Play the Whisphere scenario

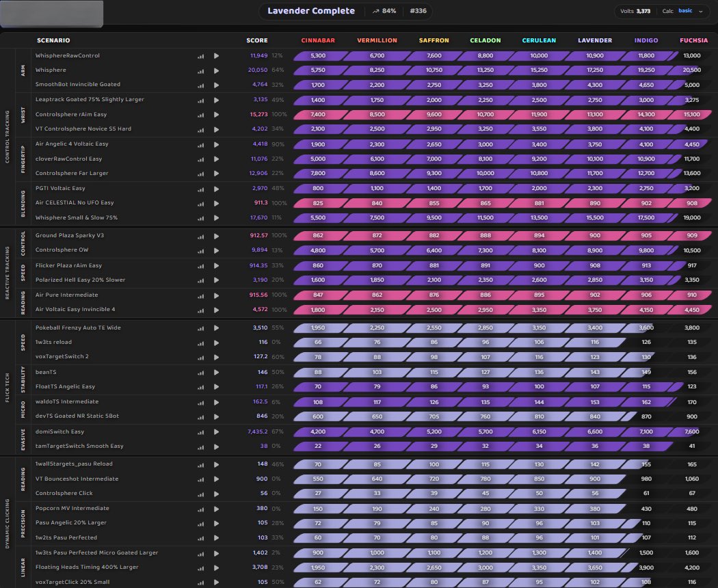point(216,70)
